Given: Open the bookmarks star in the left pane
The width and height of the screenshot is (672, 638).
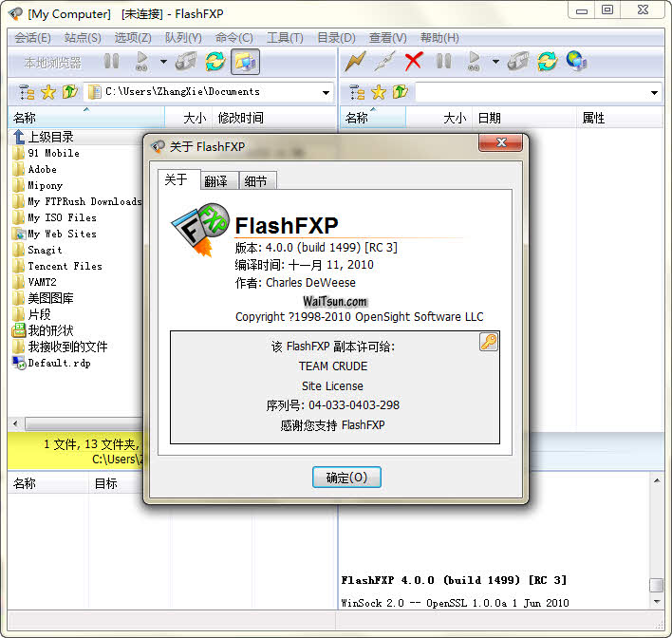Looking at the screenshot, I should (x=48, y=92).
